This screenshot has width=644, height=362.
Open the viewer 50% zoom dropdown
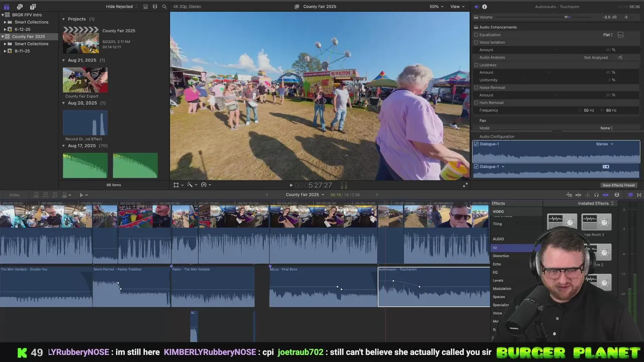coord(436,7)
